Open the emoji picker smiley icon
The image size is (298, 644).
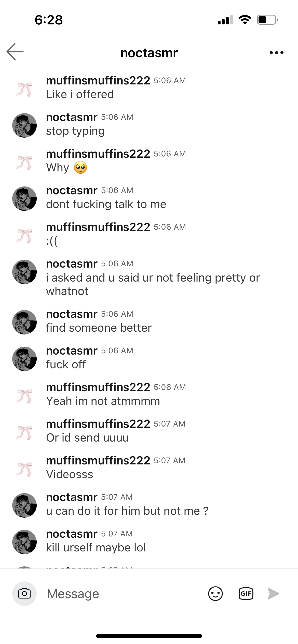coord(215,594)
